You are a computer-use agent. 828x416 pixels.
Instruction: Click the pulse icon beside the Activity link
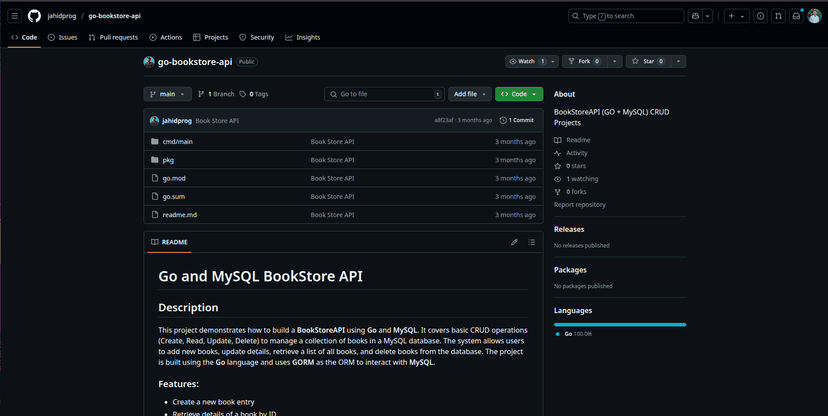point(558,153)
